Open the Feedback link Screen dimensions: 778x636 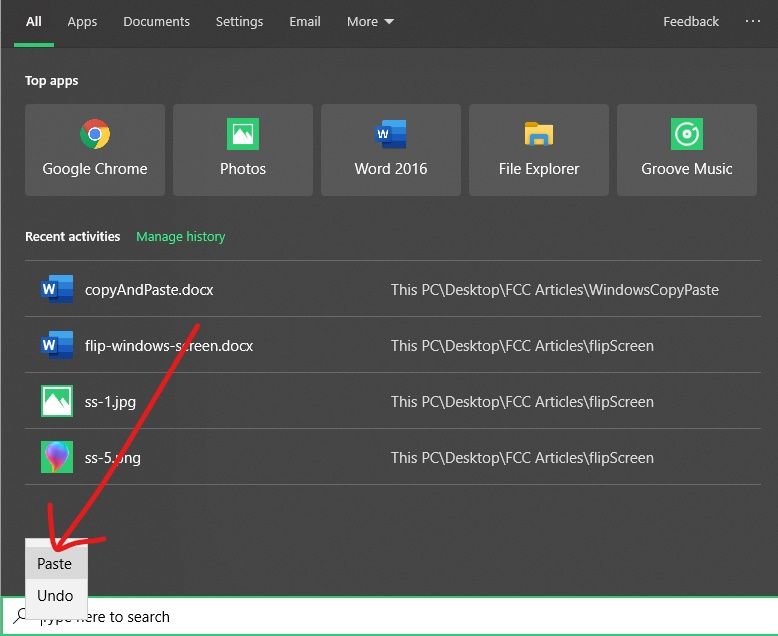691,21
